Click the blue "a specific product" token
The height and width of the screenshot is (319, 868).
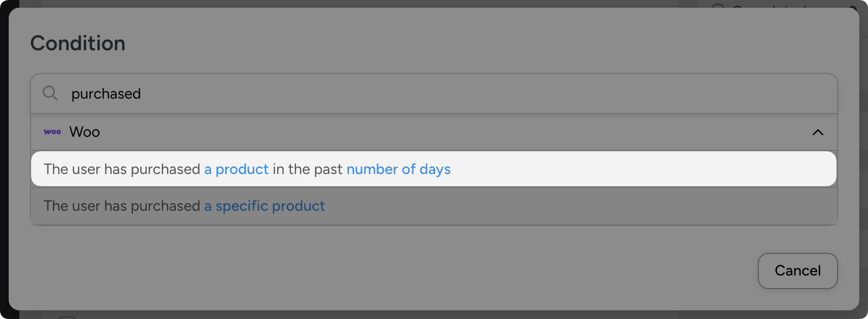click(x=264, y=206)
